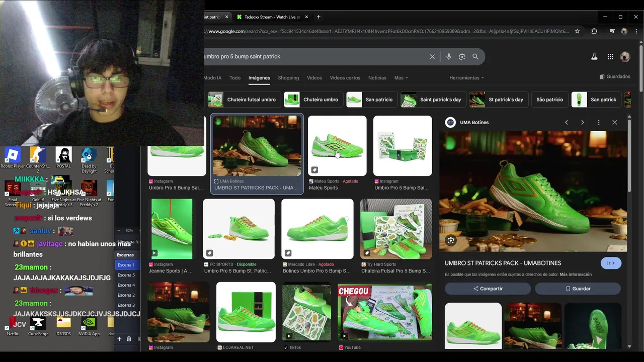Search preview image with the Lens icon
Screen dimensions: 644x362
451,241
